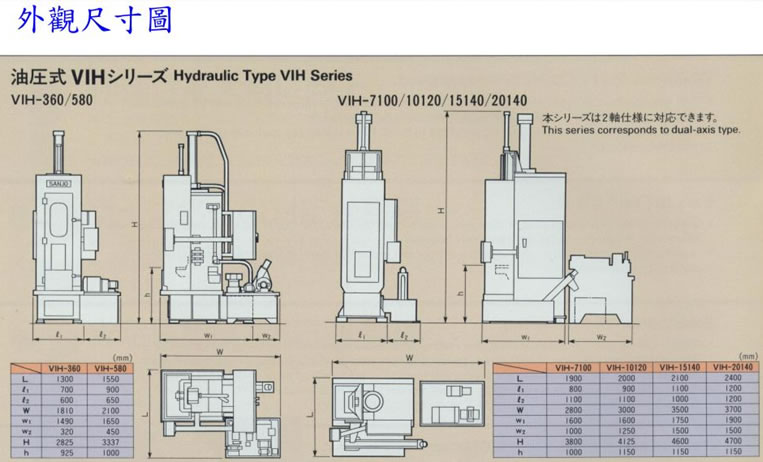The height and width of the screenshot is (462, 763).
Task: Click the value 1300 in the L row
Action: (65, 379)
